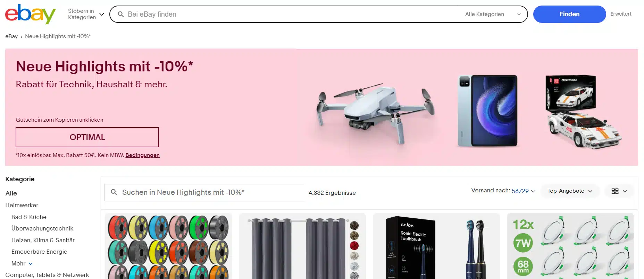
Task: Click the white toy car image in banner
Action: pyautogui.click(x=583, y=112)
